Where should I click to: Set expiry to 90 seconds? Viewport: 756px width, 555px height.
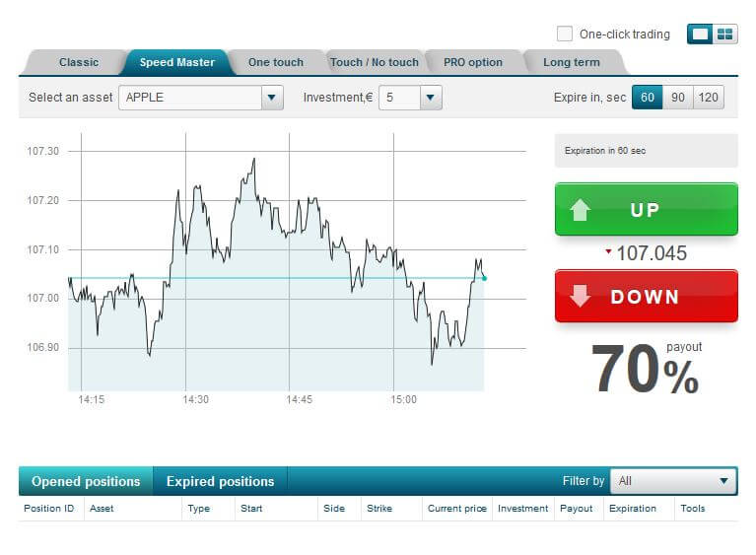pyautogui.click(x=678, y=98)
